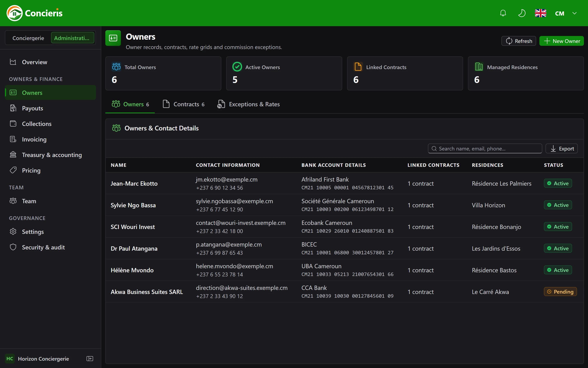
Task: Navigate to Invoicing
Action: tap(51, 139)
